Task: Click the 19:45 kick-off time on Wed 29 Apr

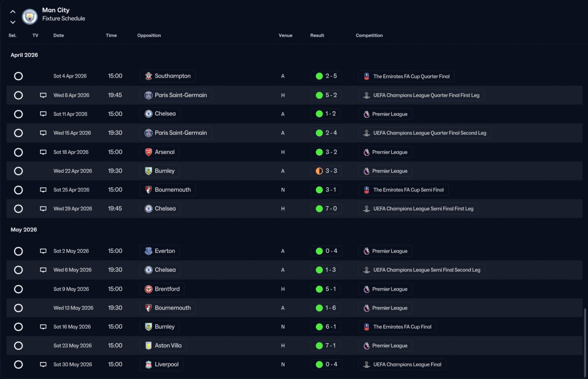Action: (x=115, y=209)
